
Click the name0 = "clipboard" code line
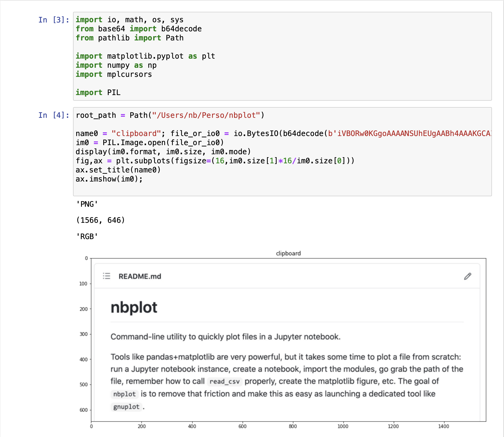pyautogui.click(x=283, y=133)
